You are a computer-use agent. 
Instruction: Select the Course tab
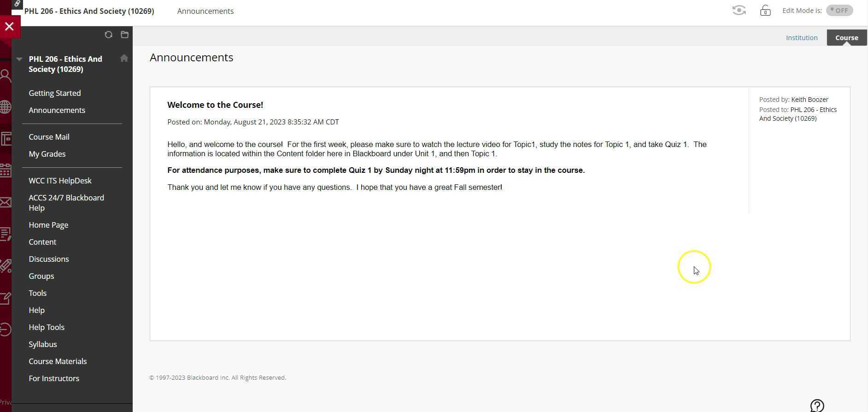click(846, 38)
